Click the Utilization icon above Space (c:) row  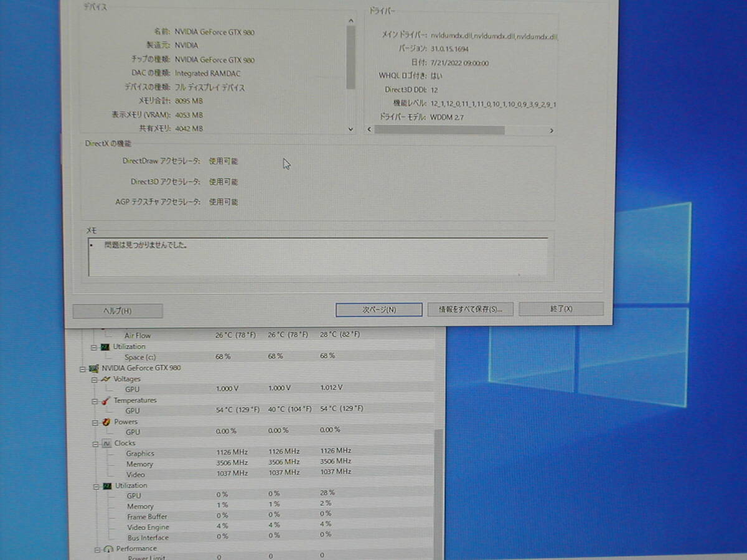tap(105, 347)
